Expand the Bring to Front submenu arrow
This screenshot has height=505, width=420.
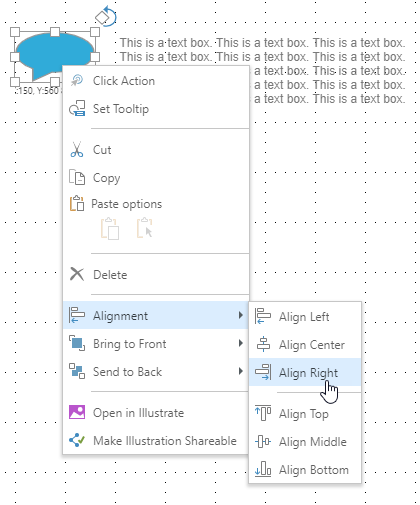[241, 343]
